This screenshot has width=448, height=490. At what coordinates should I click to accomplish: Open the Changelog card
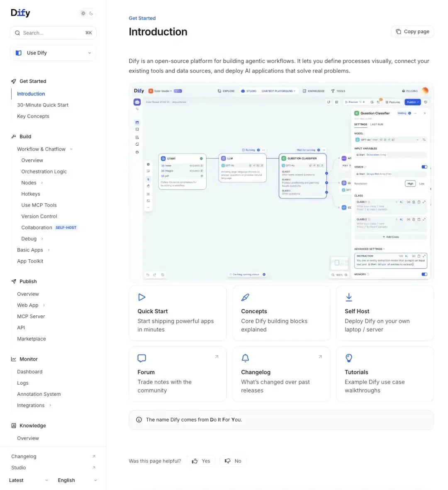pos(281,374)
